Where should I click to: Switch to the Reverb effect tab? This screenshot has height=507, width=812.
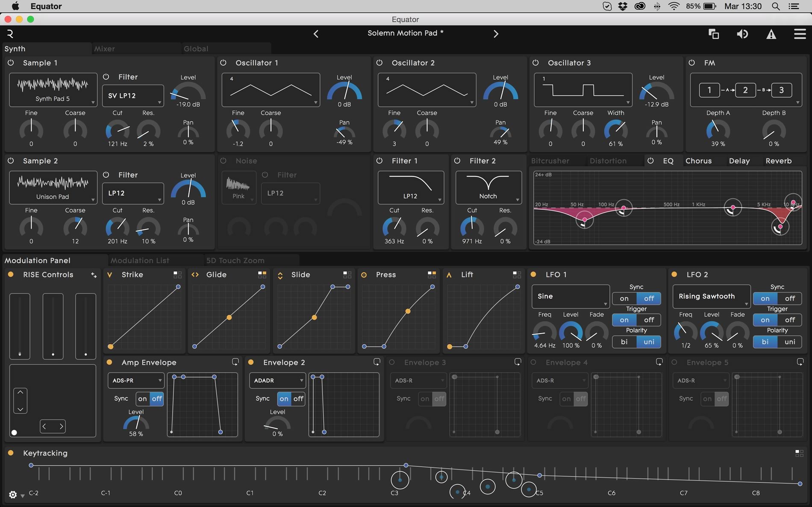[x=778, y=161]
